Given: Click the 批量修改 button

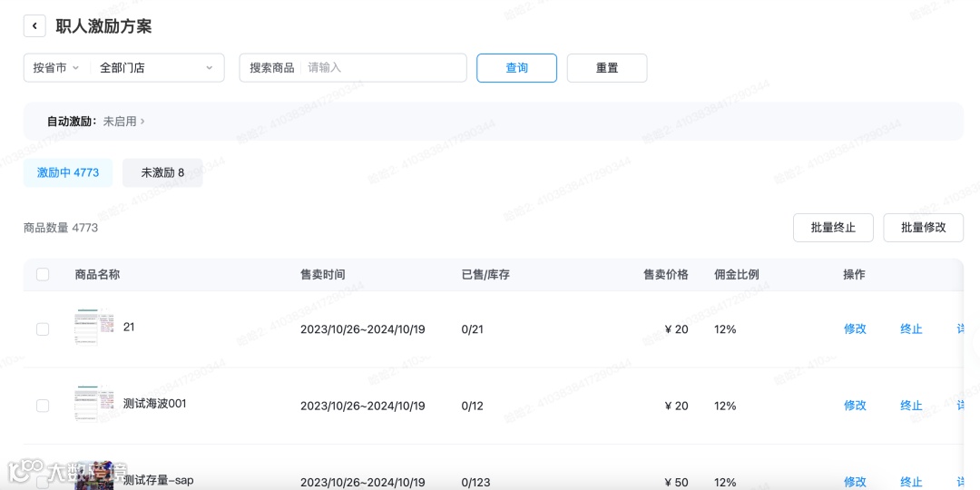Looking at the screenshot, I should (x=923, y=228).
